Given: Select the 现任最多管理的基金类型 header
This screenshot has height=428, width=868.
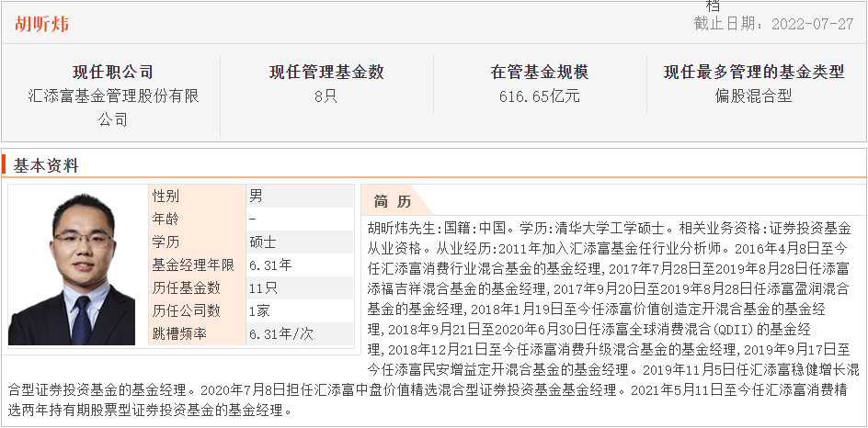Looking at the screenshot, I should point(754,72).
